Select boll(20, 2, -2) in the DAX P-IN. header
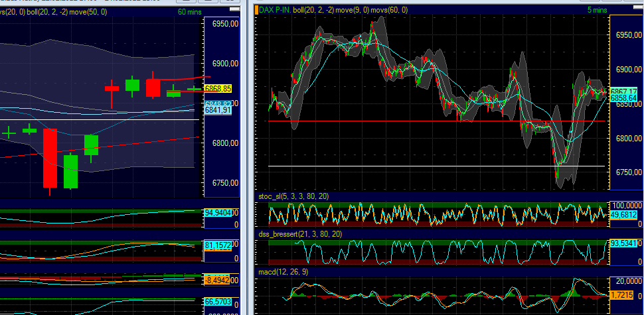This screenshot has height=315, width=644. click(313, 10)
